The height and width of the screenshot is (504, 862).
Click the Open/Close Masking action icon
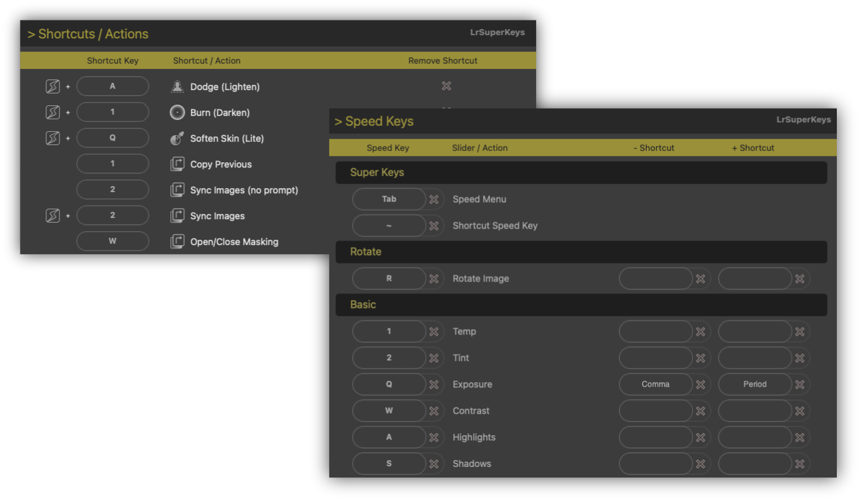point(177,242)
